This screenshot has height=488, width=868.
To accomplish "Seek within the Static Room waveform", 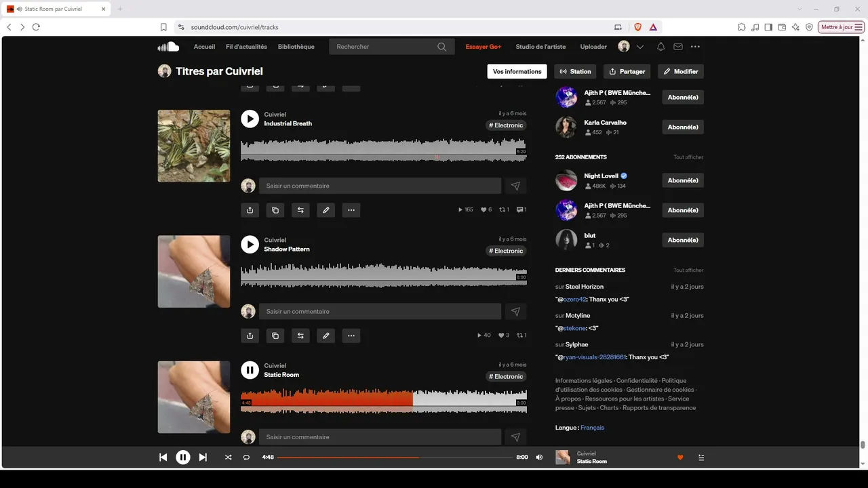I will [x=384, y=400].
